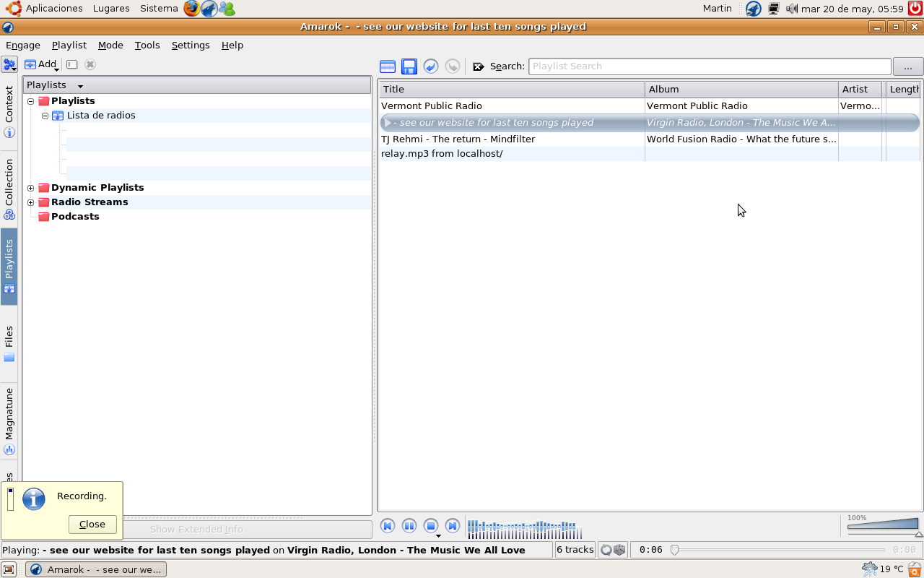
Task: Click the network monitor tray icon
Action: click(x=774, y=9)
